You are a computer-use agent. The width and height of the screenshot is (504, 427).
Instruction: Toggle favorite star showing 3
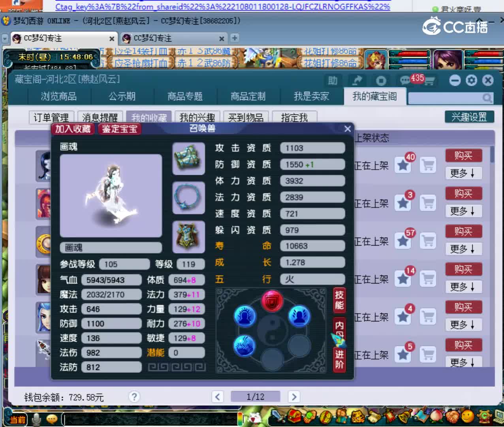pos(403,203)
